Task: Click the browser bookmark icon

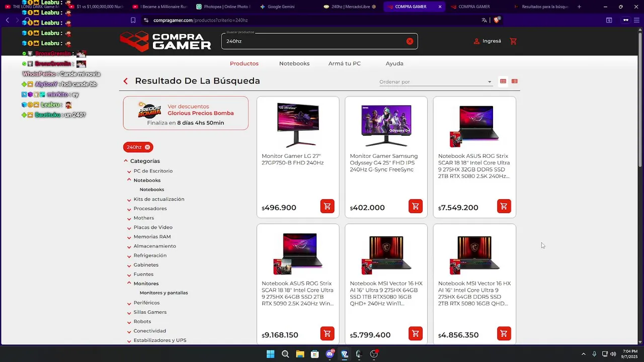Action: click(133, 20)
